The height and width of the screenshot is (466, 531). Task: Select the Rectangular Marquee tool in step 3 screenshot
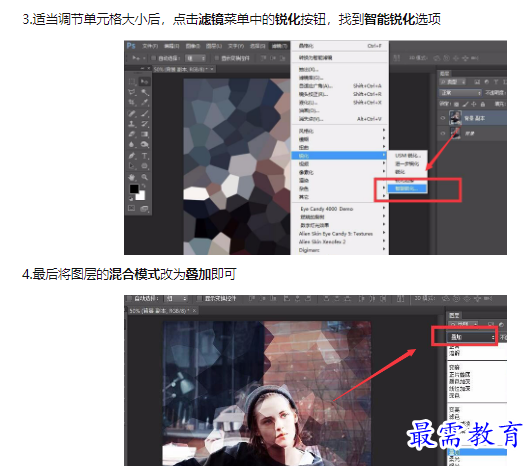(132, 82)
